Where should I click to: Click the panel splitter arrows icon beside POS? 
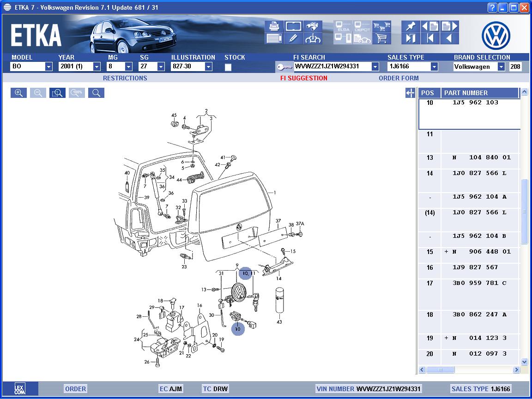pyautogui.click(x=410, y=93)
